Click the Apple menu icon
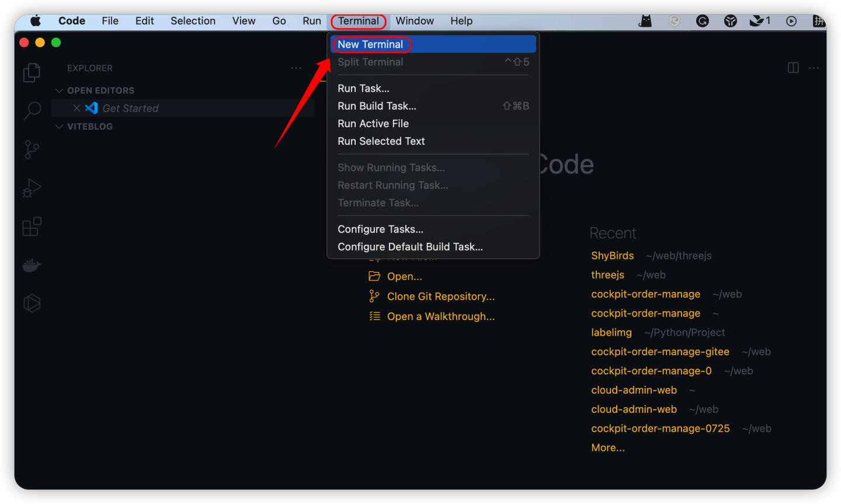841x504 pixels. point(36,21)
